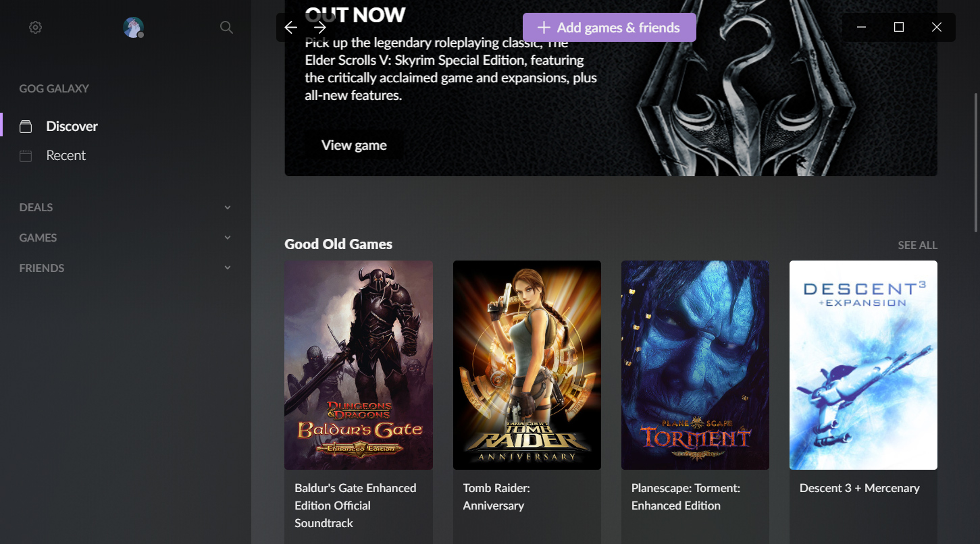Open the settings gear icon

tap(36, 28)
